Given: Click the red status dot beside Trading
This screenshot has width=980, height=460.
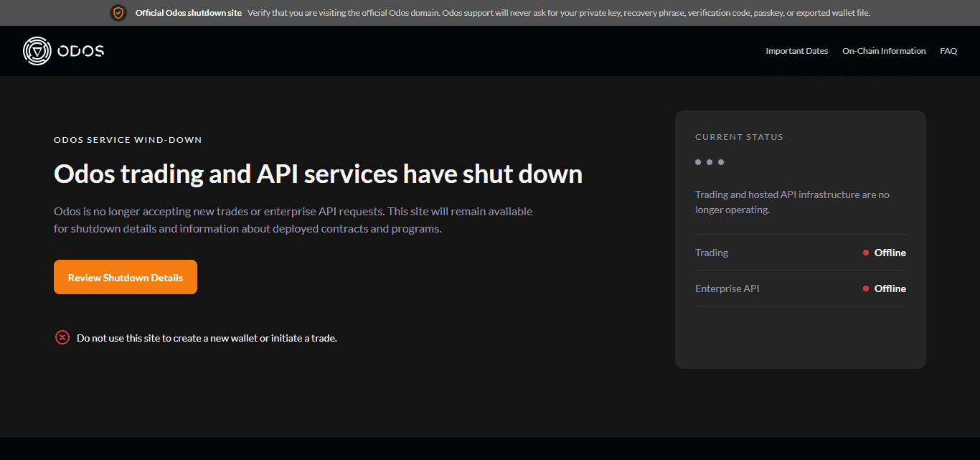Looking at the screenshot, I should [x=866, y=253].
